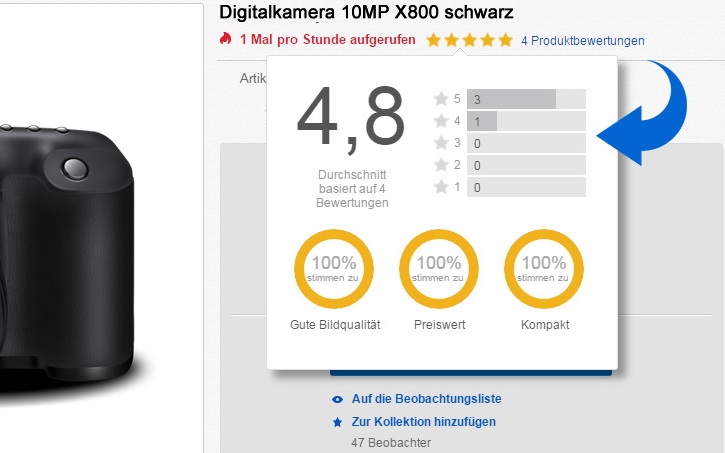Click the eye icon for Beobachtungsliste
Viewport: 725px width, 453px height.
coord(337,399)
